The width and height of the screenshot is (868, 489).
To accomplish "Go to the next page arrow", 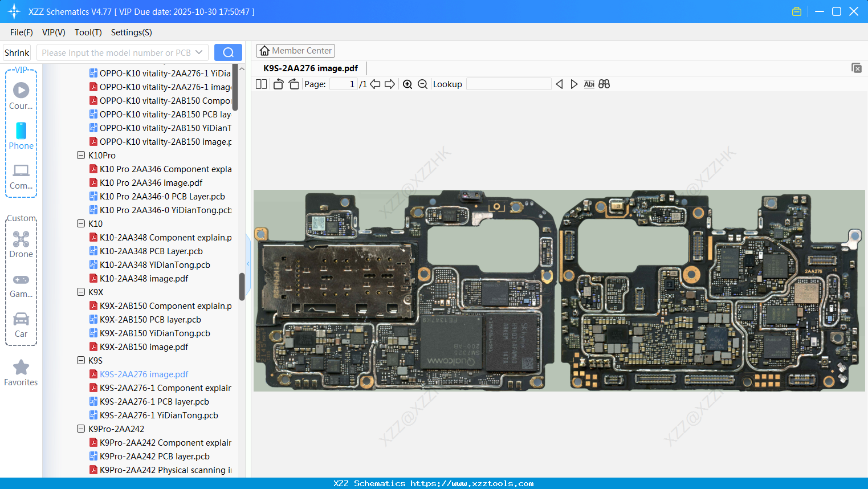I will [x=390, y=84].
